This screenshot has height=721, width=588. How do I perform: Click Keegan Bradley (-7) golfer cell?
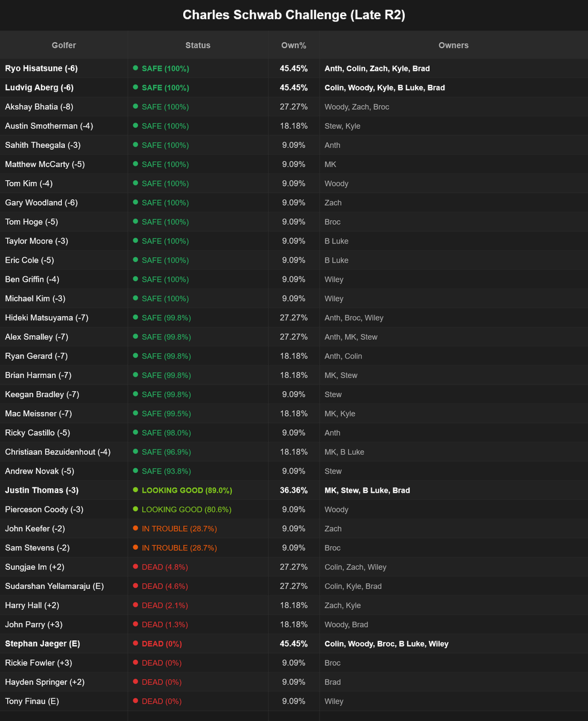pos(64,395)
